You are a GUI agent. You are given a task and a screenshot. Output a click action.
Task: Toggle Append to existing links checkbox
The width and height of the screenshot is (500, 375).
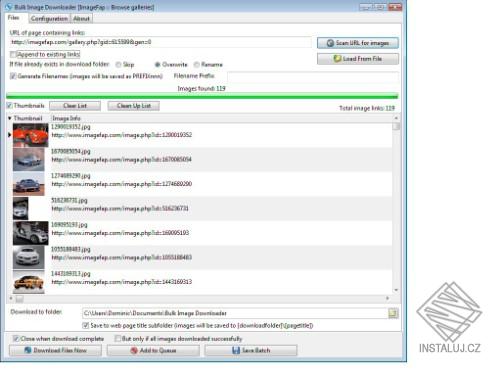coord(13,54)
